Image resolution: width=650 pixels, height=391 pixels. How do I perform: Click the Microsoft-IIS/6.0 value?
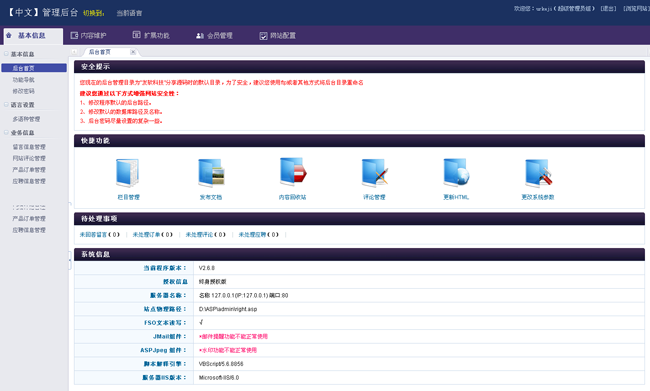pos(219,377)
